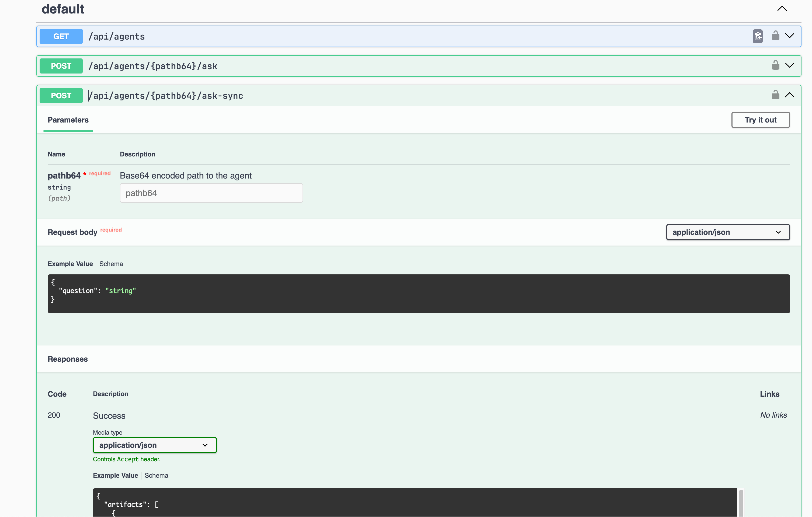Click the lock icon on POST /ask-sync endpoint
Image resolution: width=812 pixels, height=517 pixels.
775,95
